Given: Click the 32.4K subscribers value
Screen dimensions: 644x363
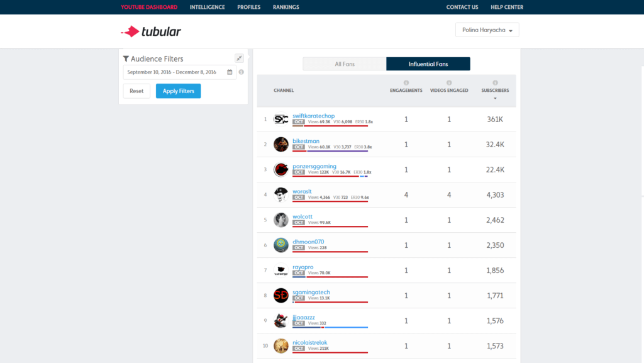Looking at the screenshot, I should coord(495,145).
